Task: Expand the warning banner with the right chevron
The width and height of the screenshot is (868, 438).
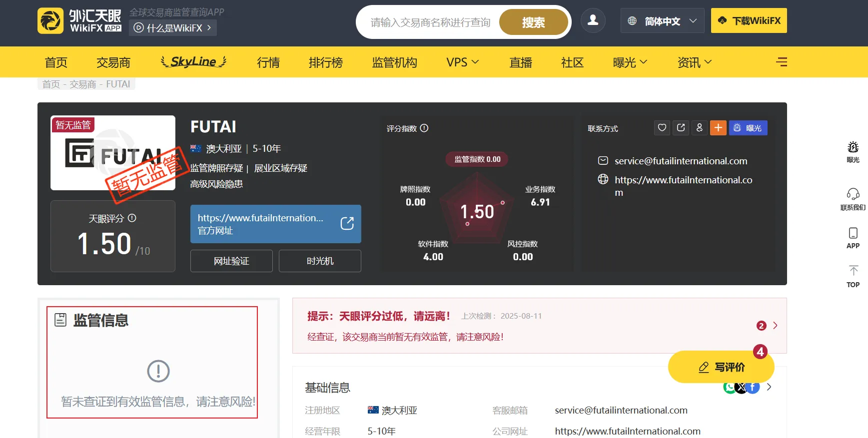Action: pyautogui.click(x=775, y=325)
